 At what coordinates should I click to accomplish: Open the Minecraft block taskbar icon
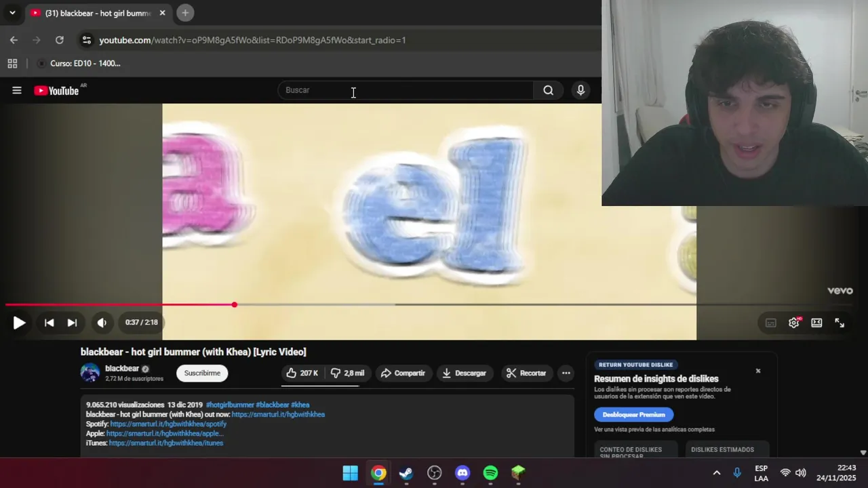(518, 473)
